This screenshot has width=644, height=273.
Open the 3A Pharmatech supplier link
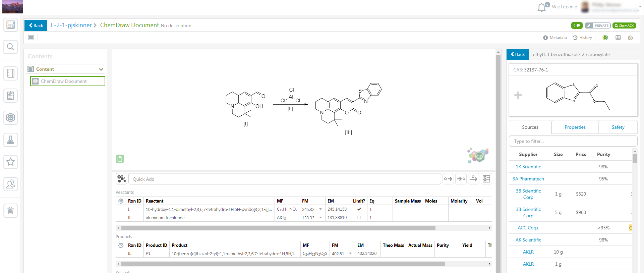528,179
